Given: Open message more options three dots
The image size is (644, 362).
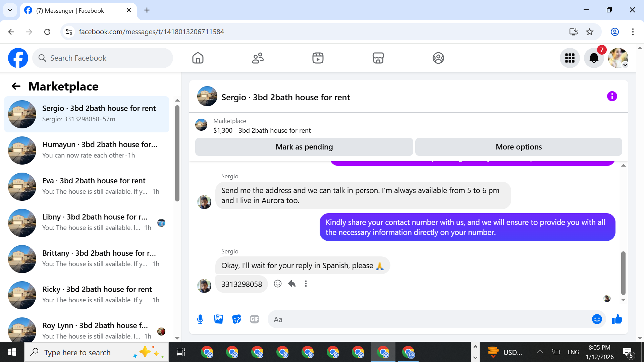Looking at the screenshot, I should click(x=306, y=284).
